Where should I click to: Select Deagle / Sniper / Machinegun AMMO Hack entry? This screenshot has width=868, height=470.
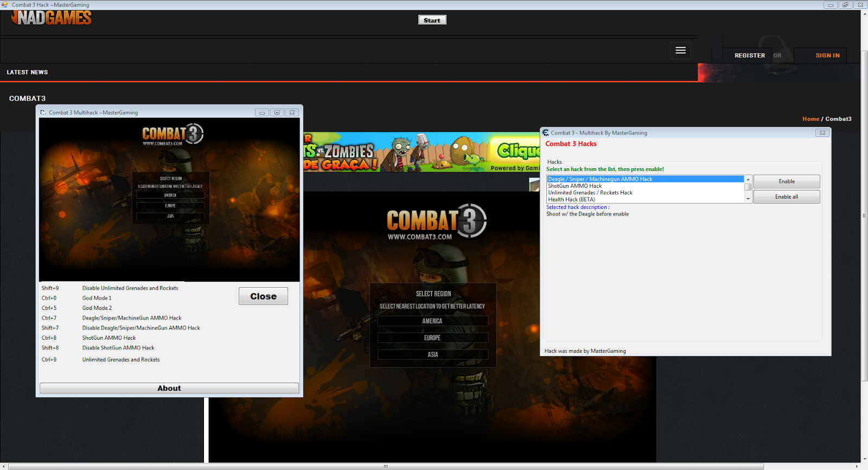(x=646, y=179)
